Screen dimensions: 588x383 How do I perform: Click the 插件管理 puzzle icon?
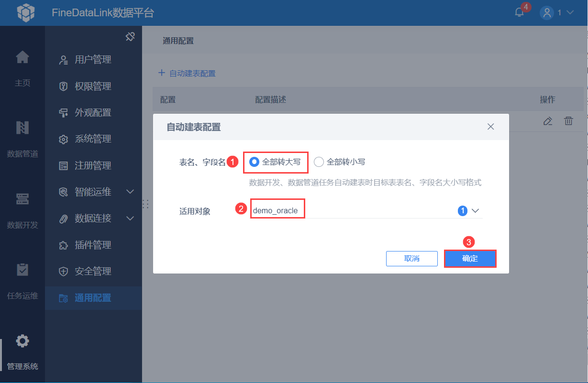point(63,245)
